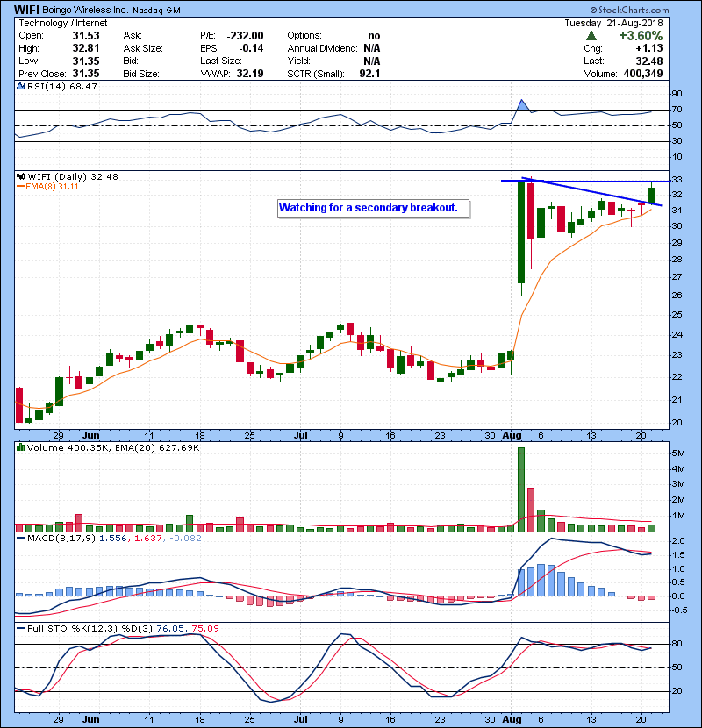
Task: Click the orange EMA(8) 31.11 legend
Action: click(48, 187)
